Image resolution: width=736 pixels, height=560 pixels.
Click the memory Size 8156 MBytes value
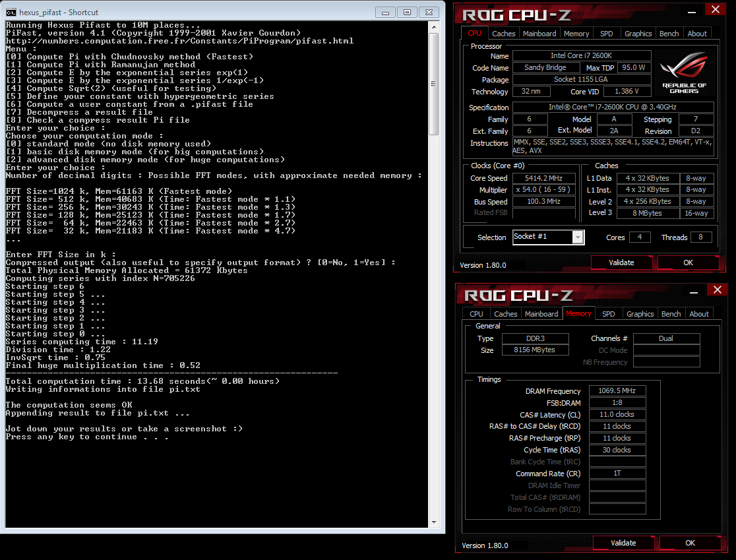(x=535, y=350)
